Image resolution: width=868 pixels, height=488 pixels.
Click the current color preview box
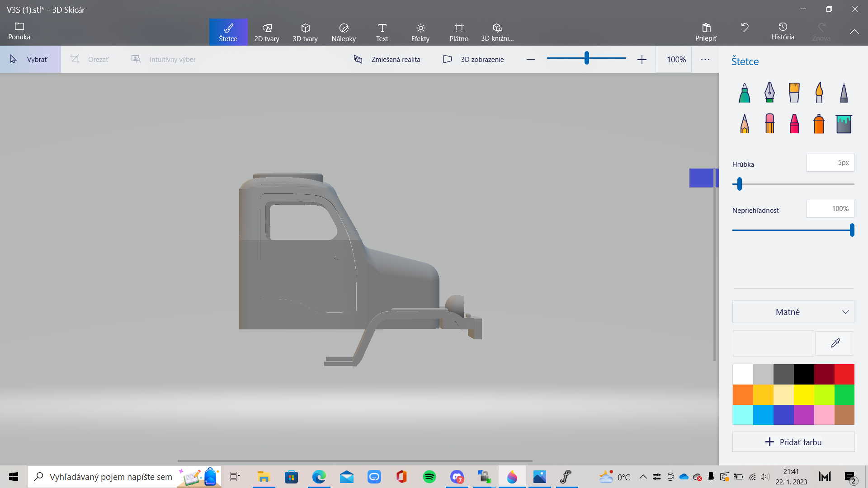773,343
